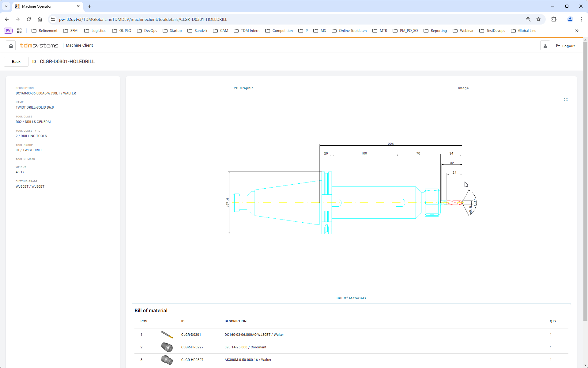
Task: Reload the page
Action: 29,19
